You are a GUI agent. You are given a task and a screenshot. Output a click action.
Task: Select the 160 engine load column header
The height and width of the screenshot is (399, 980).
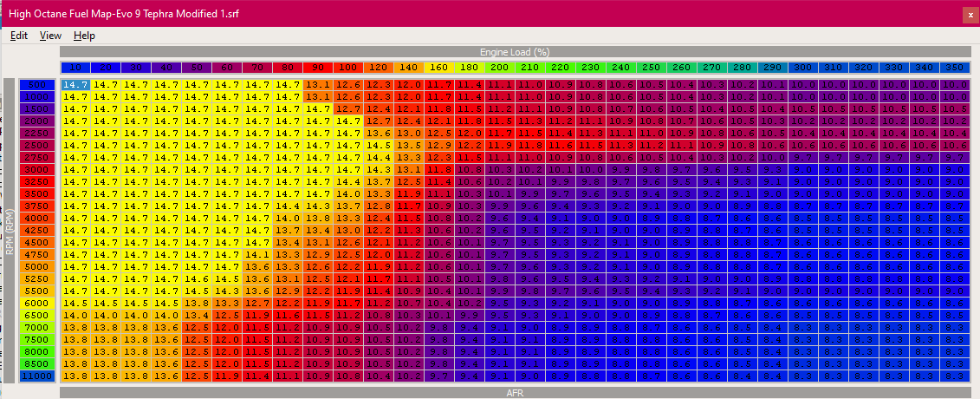[x=438, y=67]
